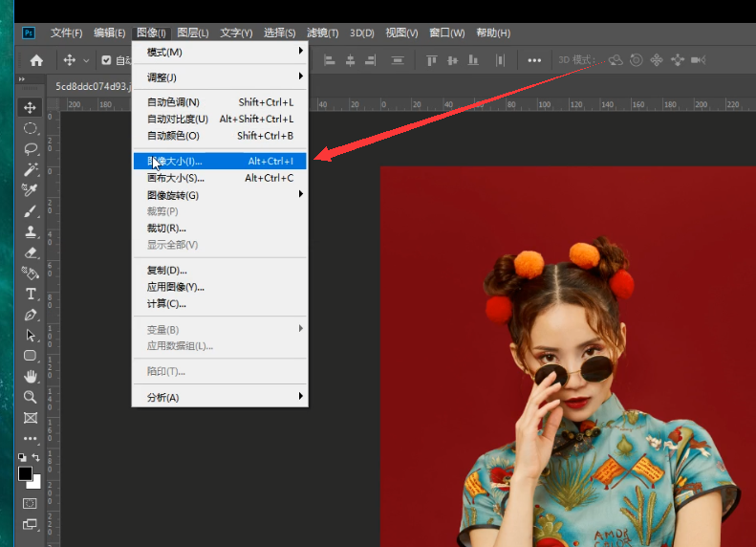Toggle Quick Mask mode icon
756x547 pixels.
click(30, 503)
